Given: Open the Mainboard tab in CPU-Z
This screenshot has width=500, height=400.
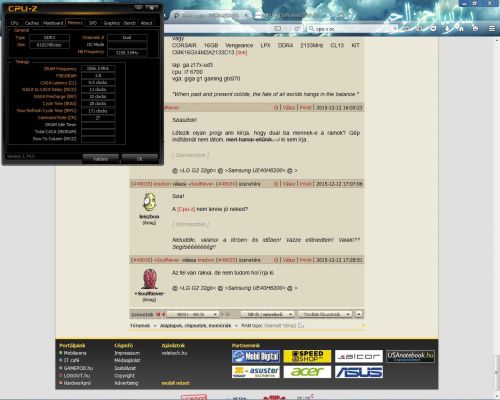Looking at the screenshot, I should point(53,23).
